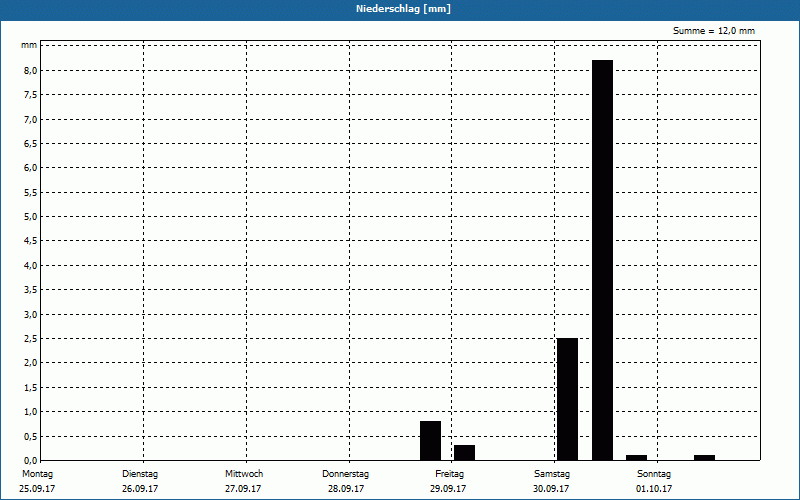Click the 5,5 y-axis value

coord(31,192)
